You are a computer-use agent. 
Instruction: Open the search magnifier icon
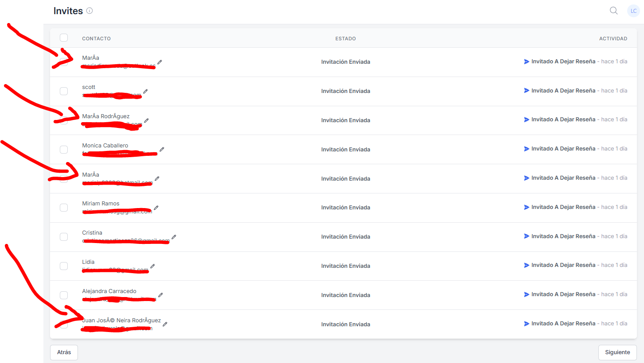(x=613, y=11)
